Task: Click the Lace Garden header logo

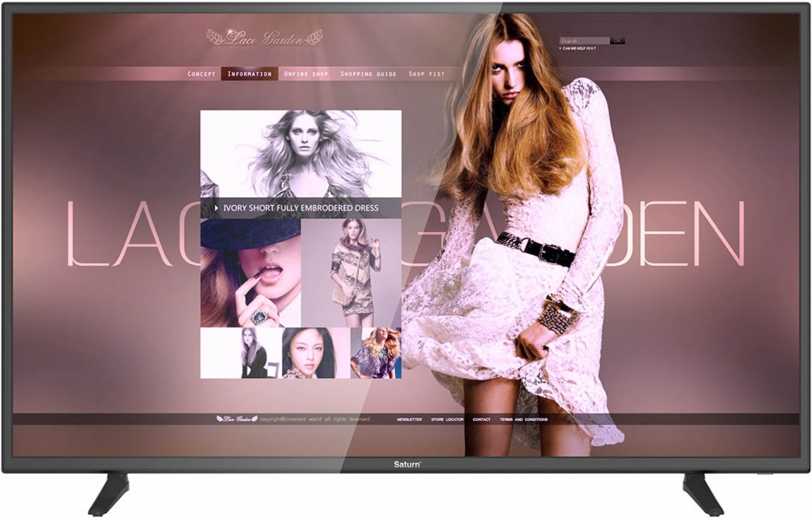Action: pyautogui.click(x=264, y=38)
